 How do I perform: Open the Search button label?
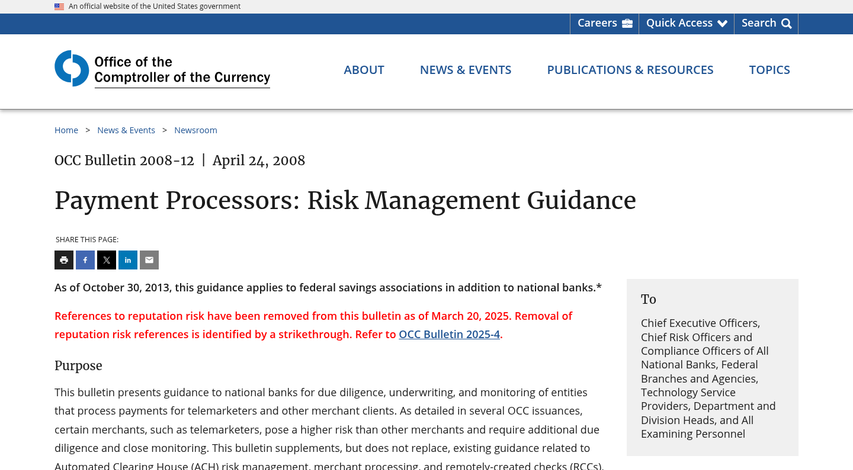(758, 23)
